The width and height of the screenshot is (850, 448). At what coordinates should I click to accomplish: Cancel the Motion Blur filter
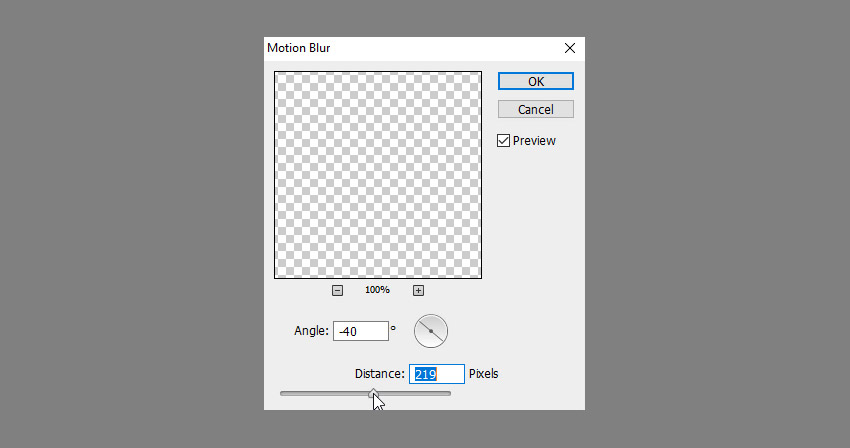(x=536, y=110)
